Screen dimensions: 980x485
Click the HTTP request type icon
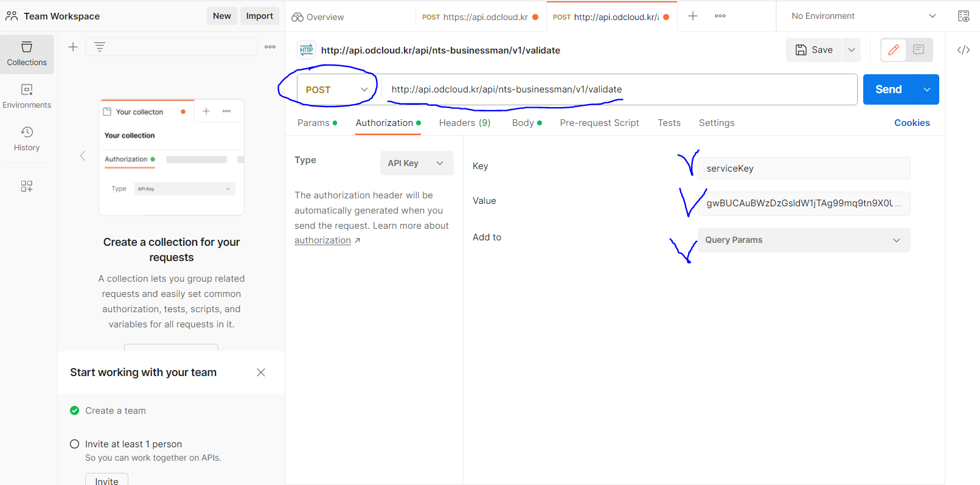(x=307, y=50)
